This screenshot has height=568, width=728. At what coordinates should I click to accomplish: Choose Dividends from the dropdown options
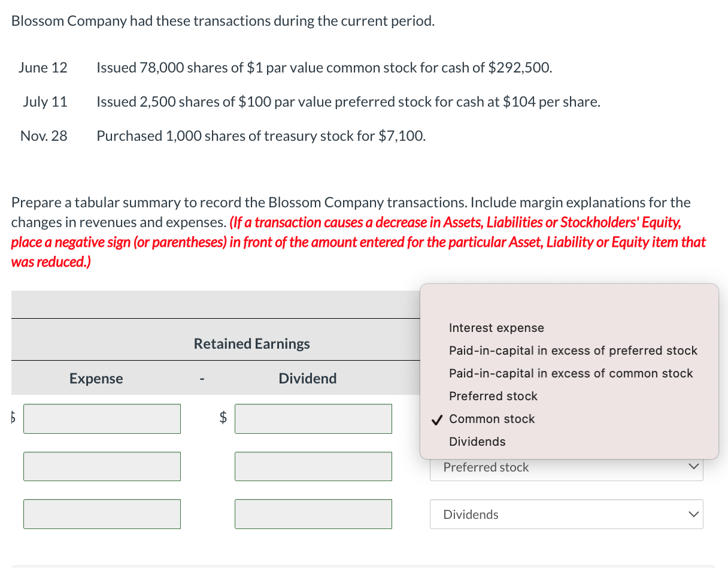477,442
